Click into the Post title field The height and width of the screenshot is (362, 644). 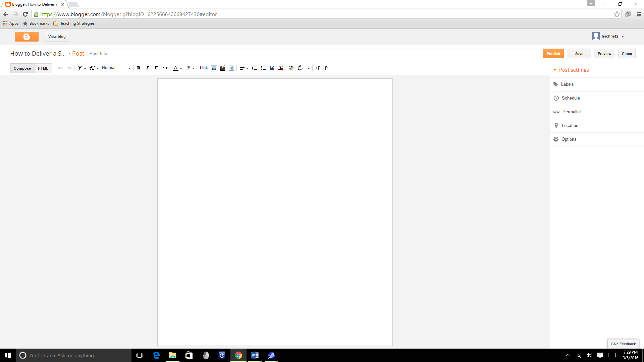312,54
